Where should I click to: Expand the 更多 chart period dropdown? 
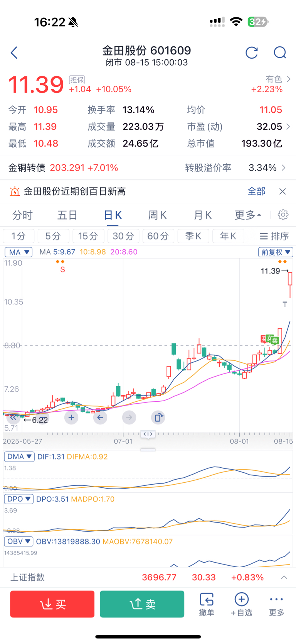248,215
